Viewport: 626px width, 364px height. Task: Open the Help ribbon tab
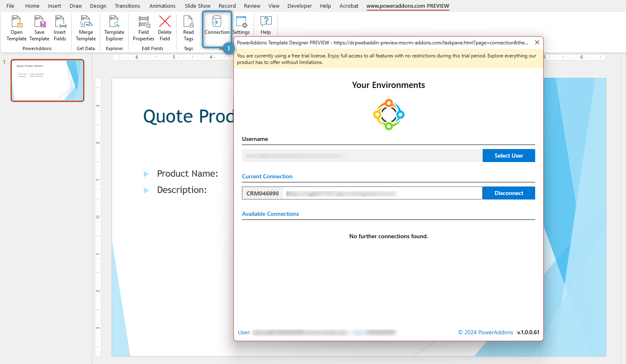click(325, 6)
